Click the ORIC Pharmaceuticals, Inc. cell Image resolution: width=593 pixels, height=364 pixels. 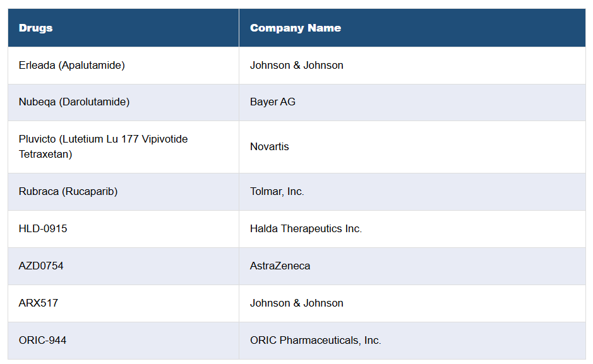point(315,340)
